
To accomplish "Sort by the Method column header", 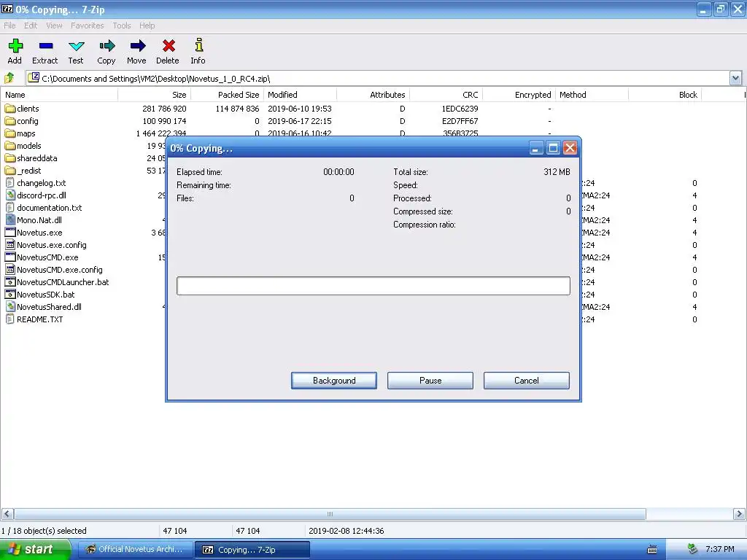I will coord(592,95).
